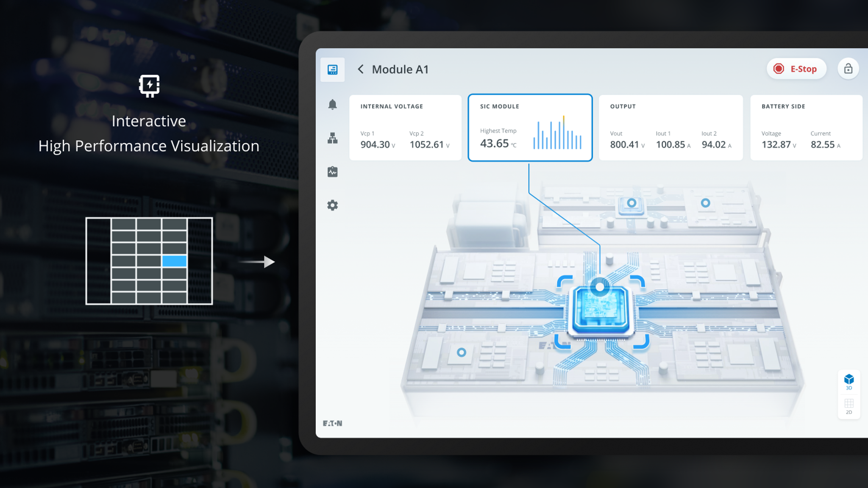
Task: Select the Battery Side card
Action: (x=806, y=128)
